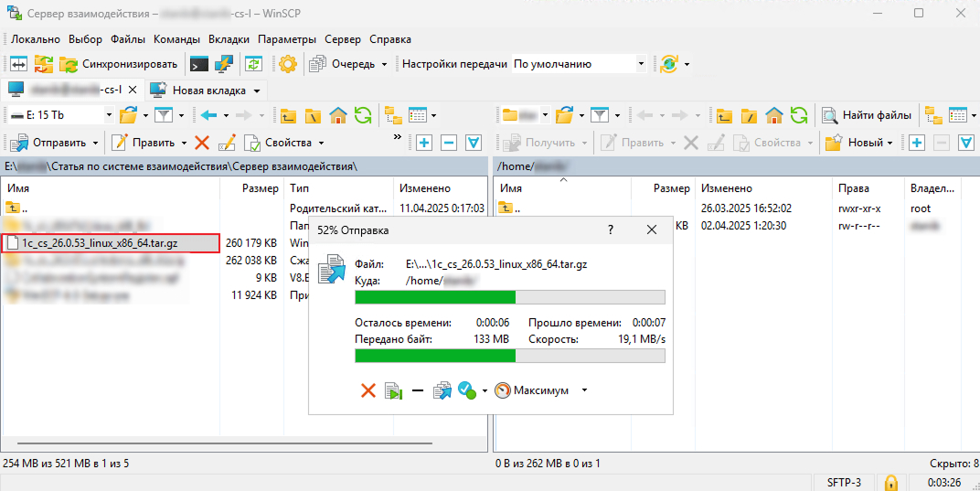Click remote Select files plus icon
Viewport: 980px width, 491px height.
click(x=917, y=143)
